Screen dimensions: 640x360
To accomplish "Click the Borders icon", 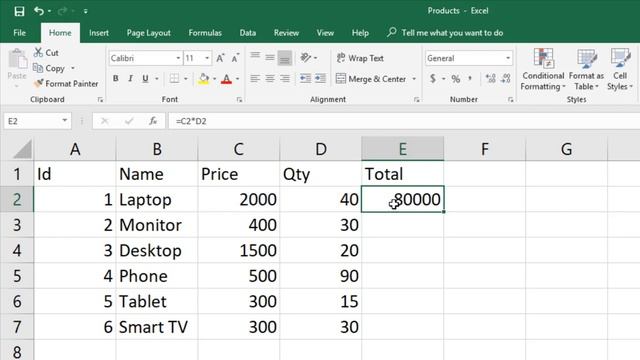I will (x=174, y=78).
